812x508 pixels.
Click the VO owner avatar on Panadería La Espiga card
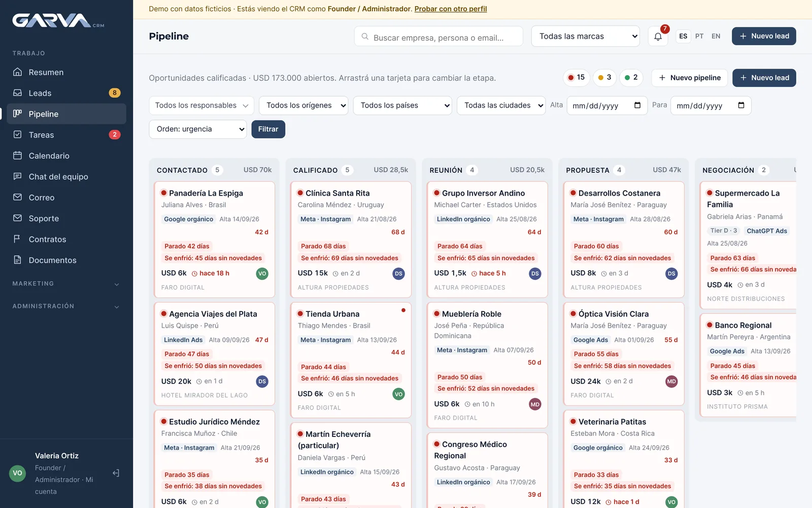(x=262, y=273)
